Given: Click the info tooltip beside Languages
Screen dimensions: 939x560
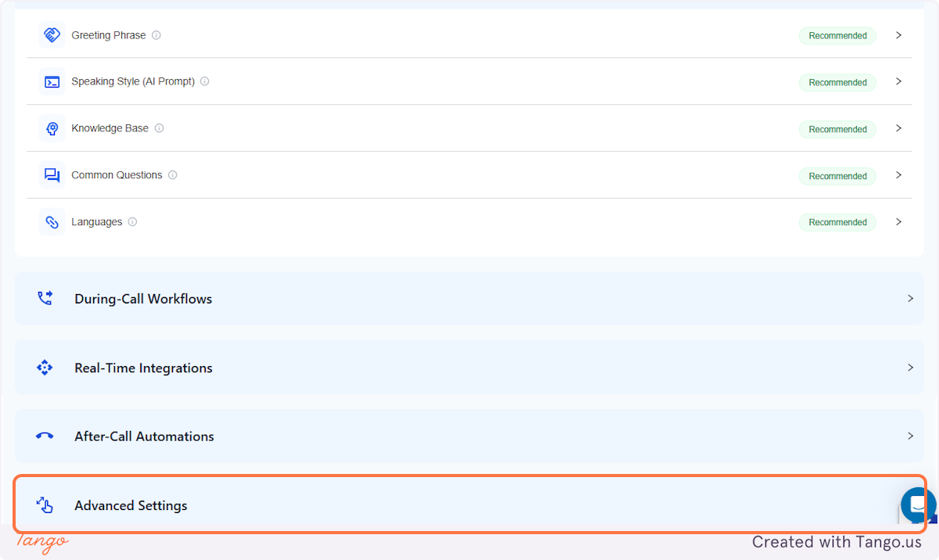Looking at the screenshot, I should [133, 221].
